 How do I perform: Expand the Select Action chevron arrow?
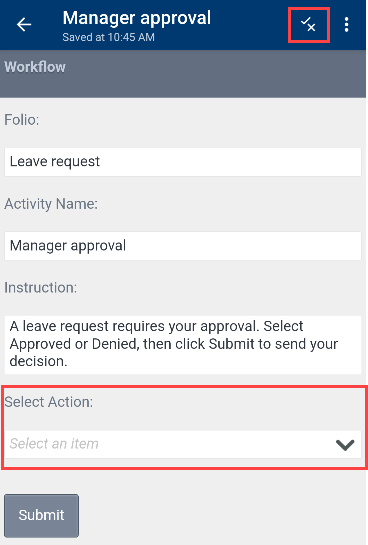click(x=345, y=445)
